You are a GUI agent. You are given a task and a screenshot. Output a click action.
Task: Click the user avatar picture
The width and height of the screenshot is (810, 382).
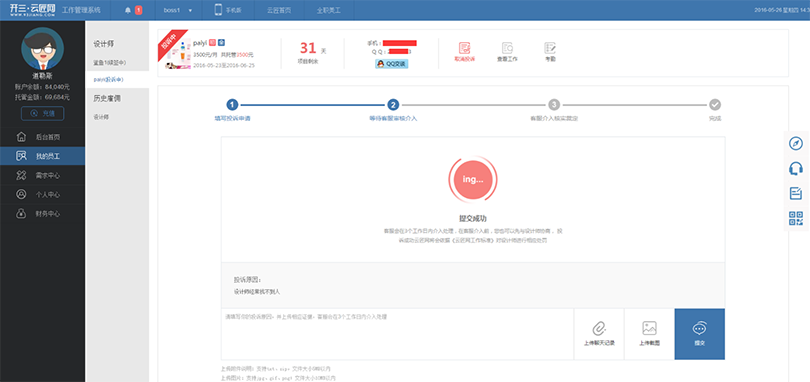click(x=42, y=49)
